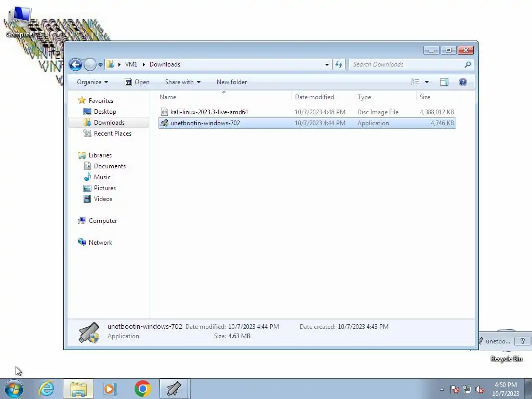Create a New folder
This screenshot has height=399, width=532.
click(232, 82)
